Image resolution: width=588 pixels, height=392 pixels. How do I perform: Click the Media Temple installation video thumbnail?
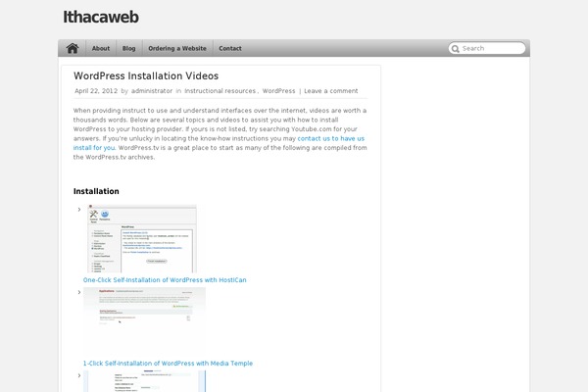click(x=144, y=322)
